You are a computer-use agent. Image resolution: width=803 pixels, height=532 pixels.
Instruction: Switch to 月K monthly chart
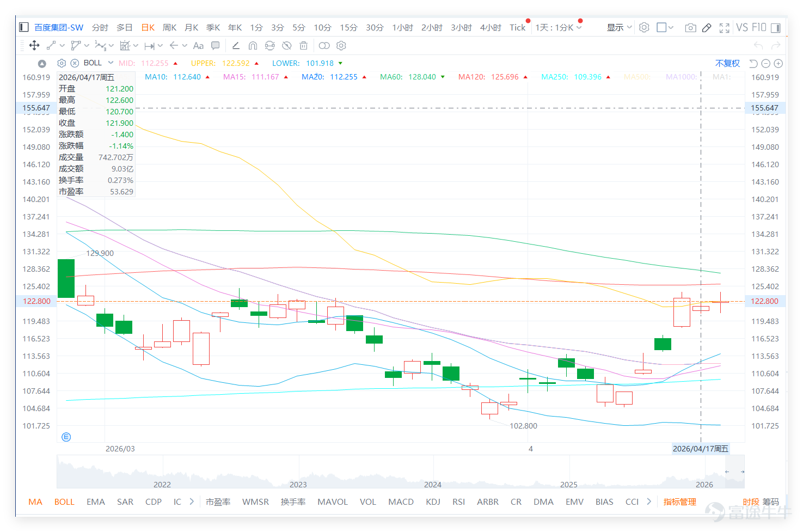click(x=192, y=28)
